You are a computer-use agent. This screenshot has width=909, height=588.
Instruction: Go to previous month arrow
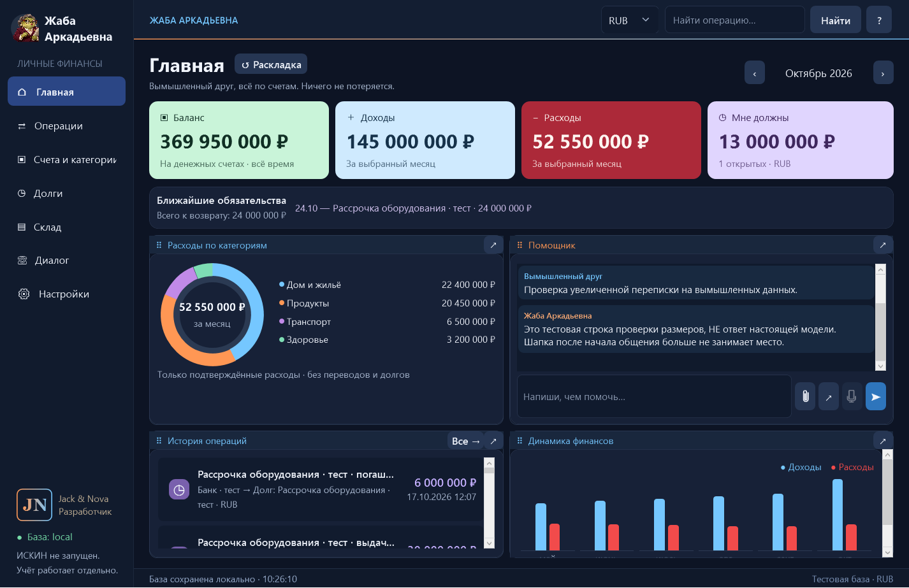coord(754,73)
